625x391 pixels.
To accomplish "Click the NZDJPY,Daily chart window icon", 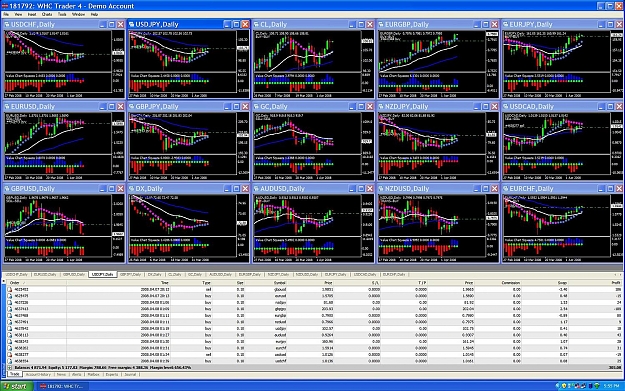I will pos(381,106).
